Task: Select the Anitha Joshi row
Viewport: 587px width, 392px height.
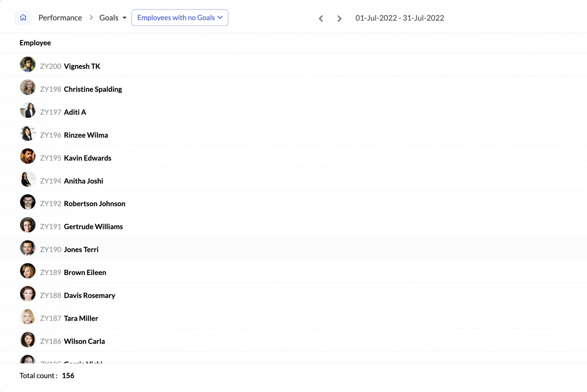Action: tap(83, 181)
